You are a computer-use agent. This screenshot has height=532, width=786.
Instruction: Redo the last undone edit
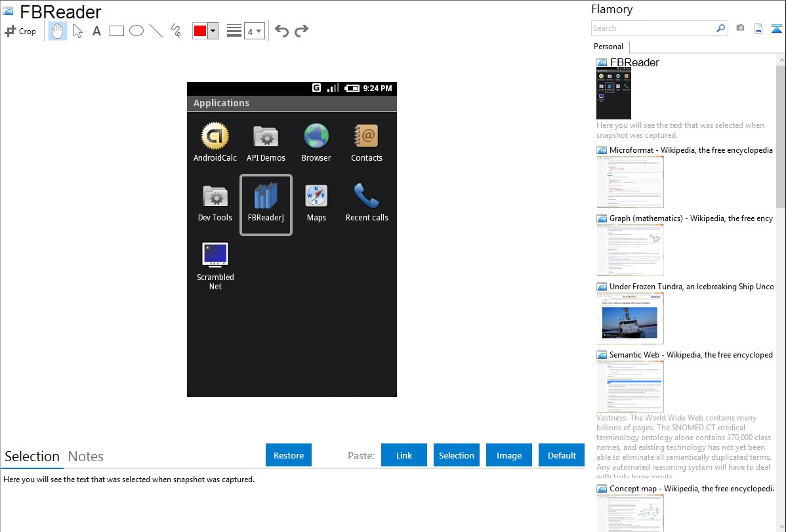pos(301,31)
